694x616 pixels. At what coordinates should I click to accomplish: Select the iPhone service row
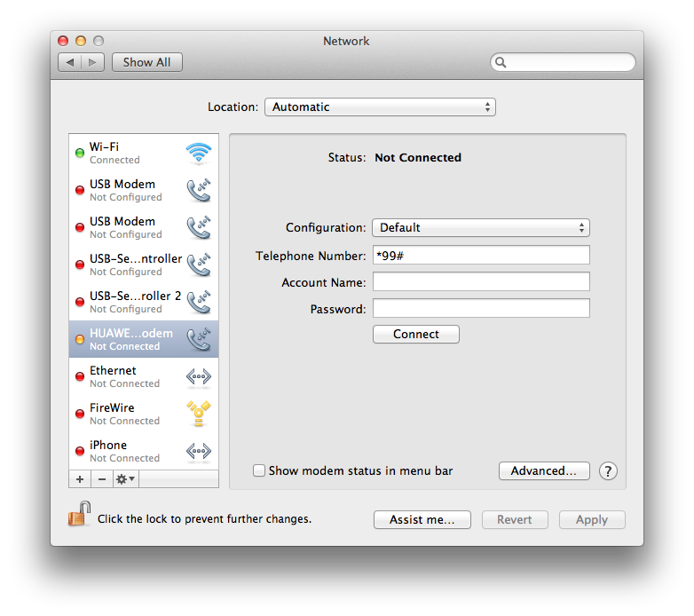[x=144, y=451]
